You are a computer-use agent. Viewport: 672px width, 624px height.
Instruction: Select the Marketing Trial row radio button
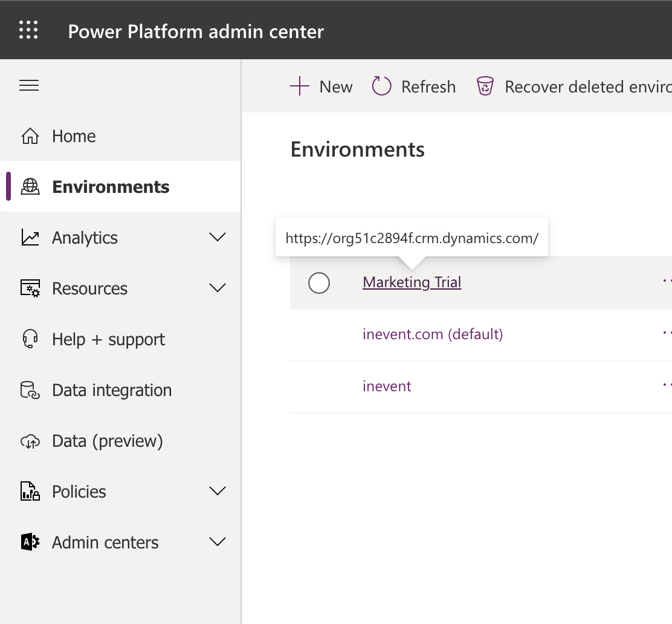pyautogui.click(x=319, y=283)
